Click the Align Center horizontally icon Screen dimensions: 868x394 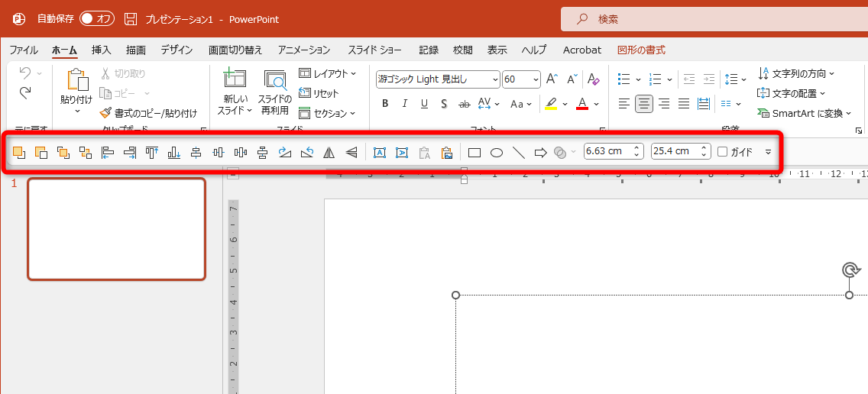click(x=196, y=152)
